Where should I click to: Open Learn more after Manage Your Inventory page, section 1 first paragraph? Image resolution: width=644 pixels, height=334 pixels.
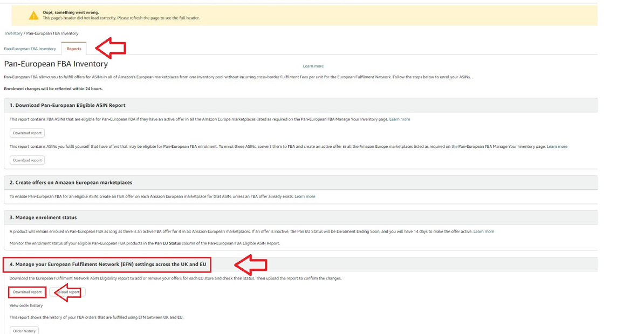point(400,119)
